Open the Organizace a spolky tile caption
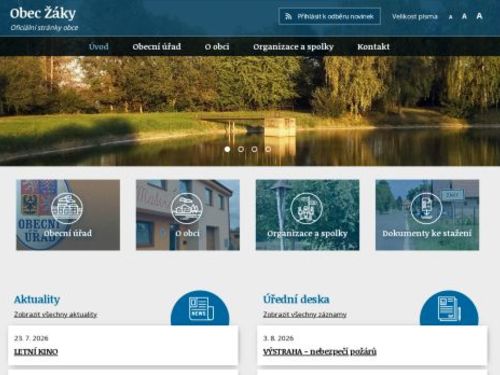Screen dimensions: 500x375 coord(307,233)
